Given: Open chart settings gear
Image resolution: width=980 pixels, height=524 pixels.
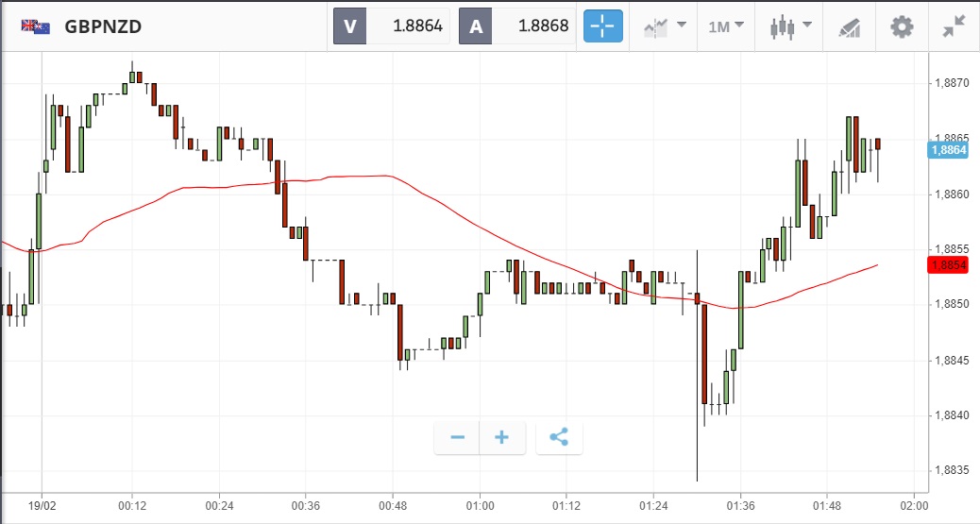Looking at the screenshot, I should [x=902, y=26].
